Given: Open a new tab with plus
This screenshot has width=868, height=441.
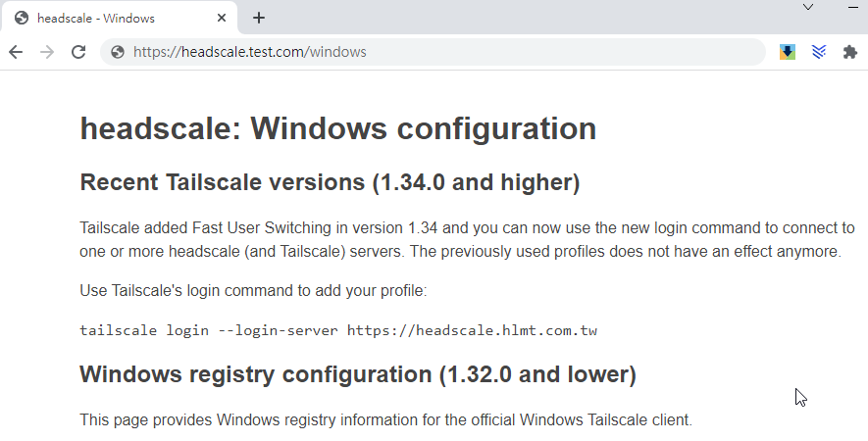Looking at the screenshot, I should pos(259,18).
